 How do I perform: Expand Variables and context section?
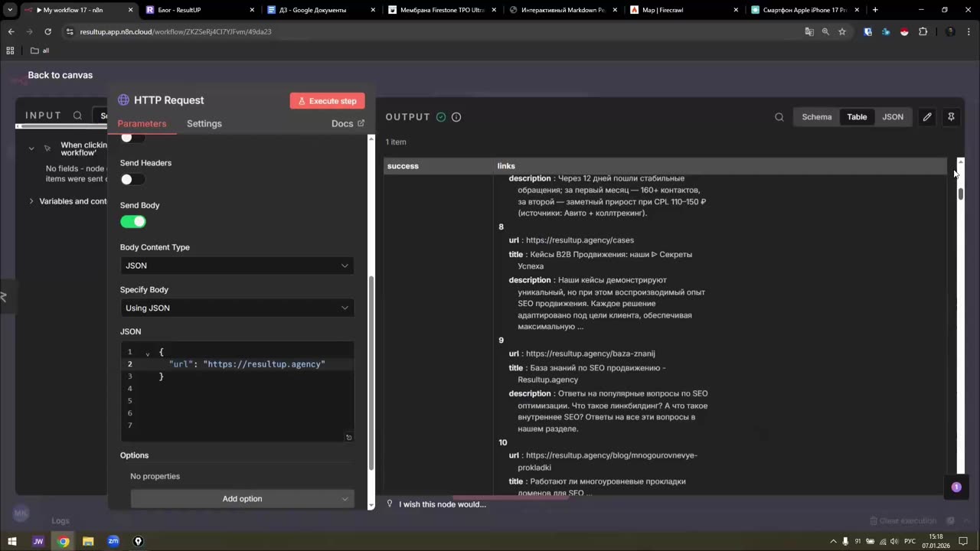click(31, 201)
